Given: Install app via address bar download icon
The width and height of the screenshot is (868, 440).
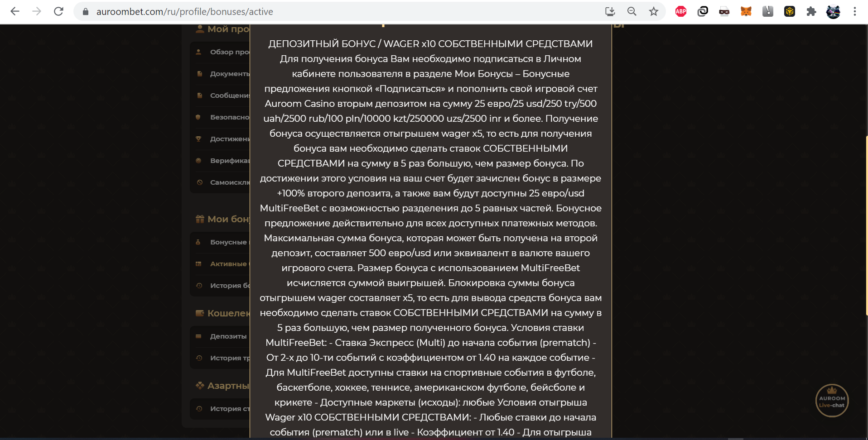Looking at the screenshot, I should [610, 12].
